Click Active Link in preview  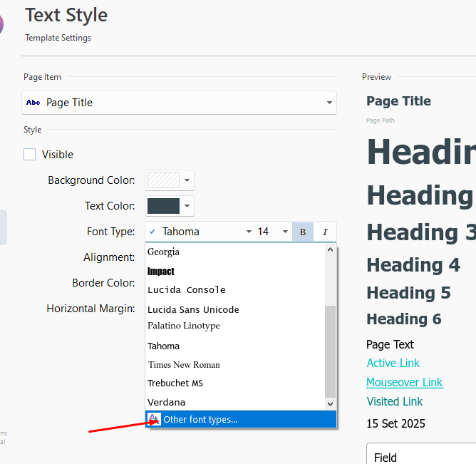[x=393, y=364]
